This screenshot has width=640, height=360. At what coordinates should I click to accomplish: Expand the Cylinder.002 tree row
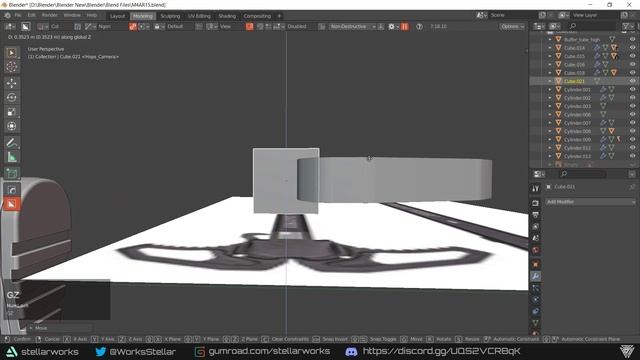point(550,98)
